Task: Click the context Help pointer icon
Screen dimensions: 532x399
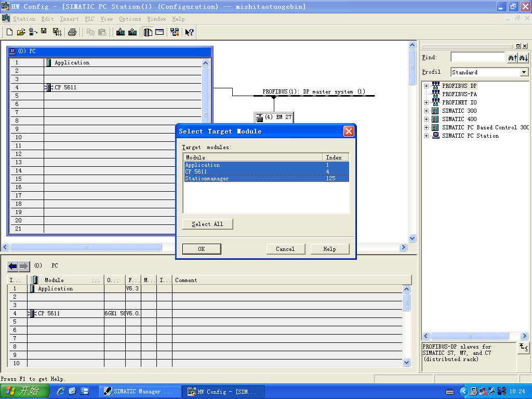Action: pos(189,32)
